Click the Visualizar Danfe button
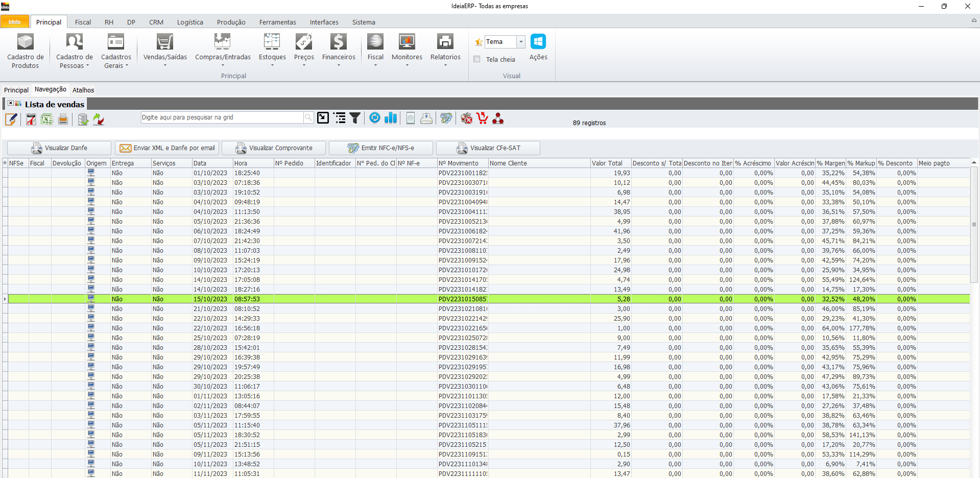Image resolution: width=980 pixels, height=478 pixels. [x=59, y=148]
